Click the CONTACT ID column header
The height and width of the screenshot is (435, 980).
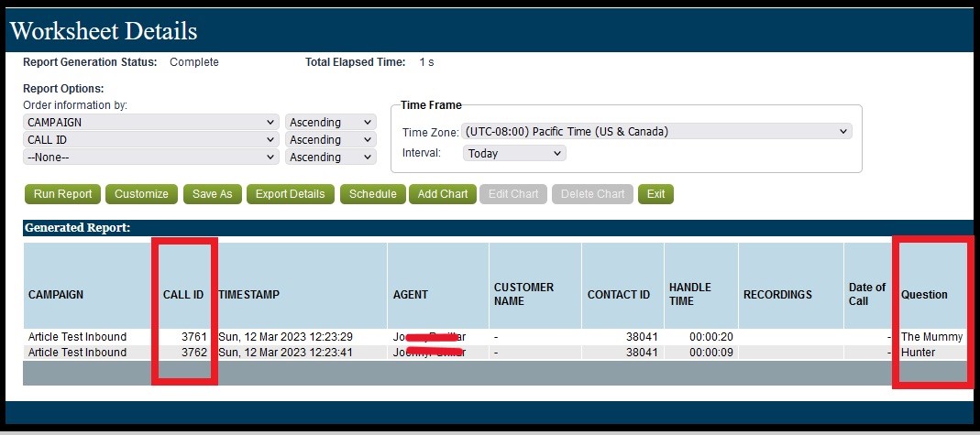pos(619,295)
